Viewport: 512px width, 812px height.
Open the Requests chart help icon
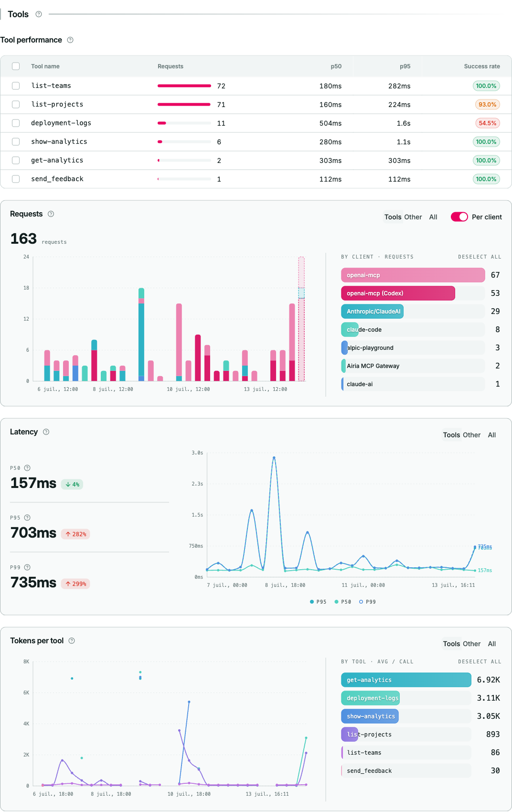(51, 214)
